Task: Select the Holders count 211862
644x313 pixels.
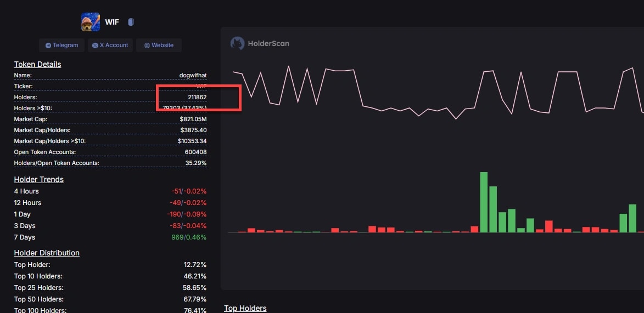Action: (x=197, y=97)
